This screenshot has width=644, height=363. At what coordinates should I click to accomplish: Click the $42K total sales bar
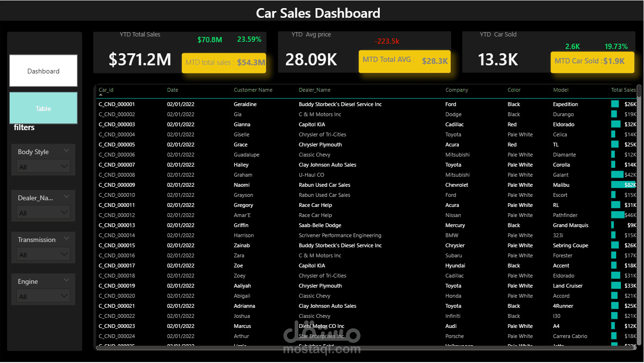click(617, 175)
